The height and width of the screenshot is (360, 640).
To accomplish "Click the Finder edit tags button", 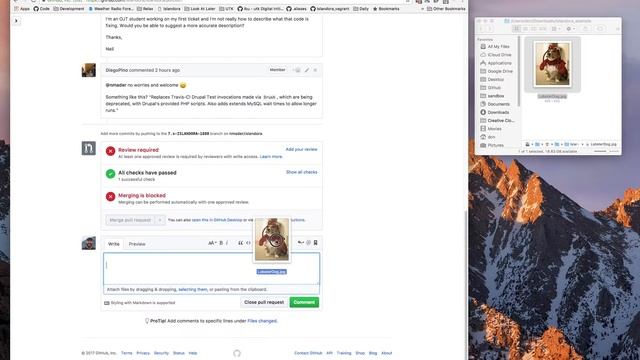I will pos(600,29).
